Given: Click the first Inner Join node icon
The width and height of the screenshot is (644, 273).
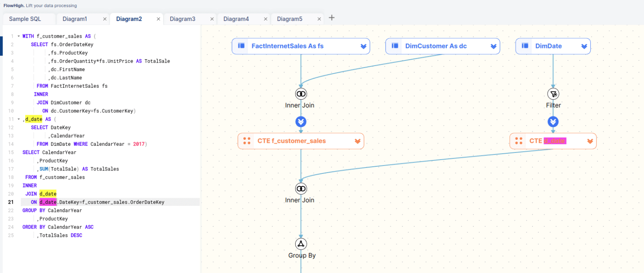Looking at the screenshot, I should pos(301,94).
